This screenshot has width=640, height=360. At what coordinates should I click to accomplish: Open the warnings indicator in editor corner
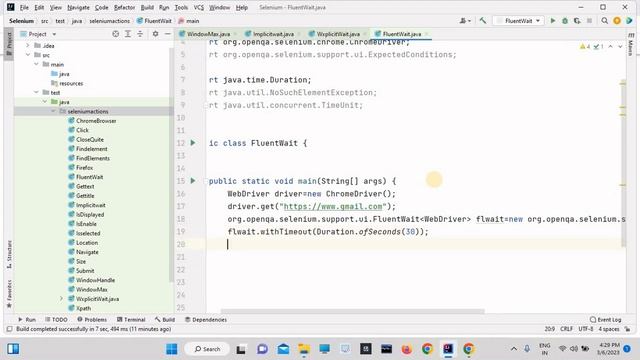point(585,47)
